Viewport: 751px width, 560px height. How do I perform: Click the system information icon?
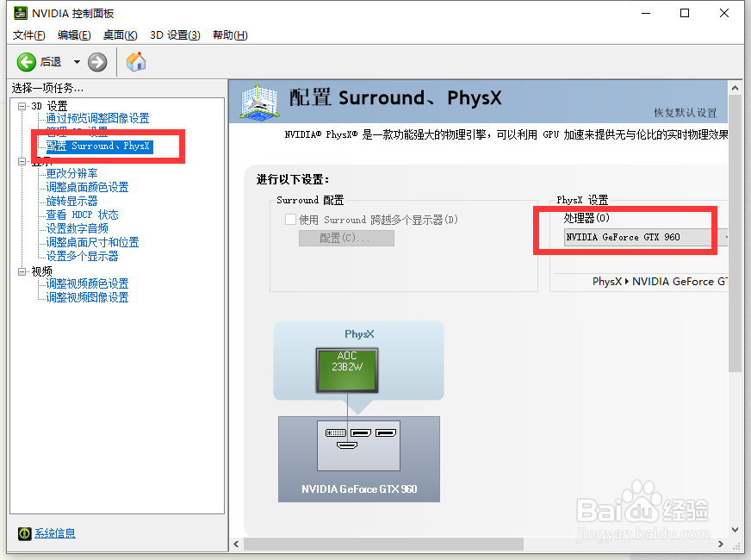pos(24,533)
